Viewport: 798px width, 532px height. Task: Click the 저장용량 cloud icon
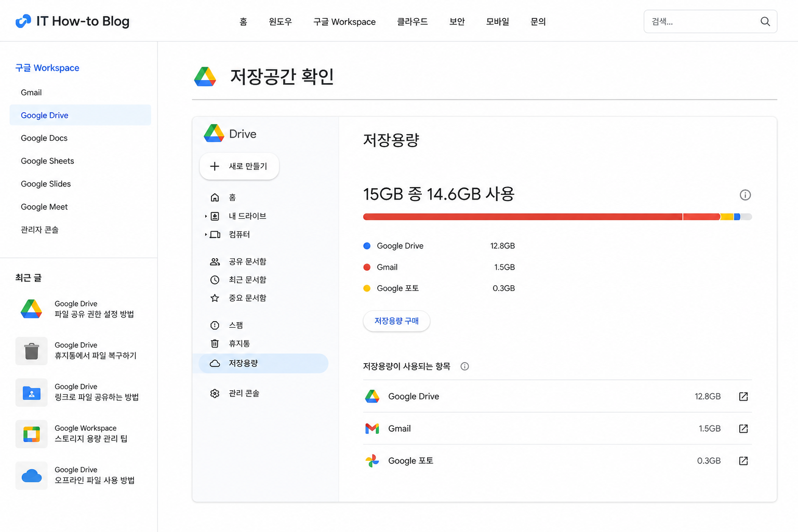click(x=215, y=363)
